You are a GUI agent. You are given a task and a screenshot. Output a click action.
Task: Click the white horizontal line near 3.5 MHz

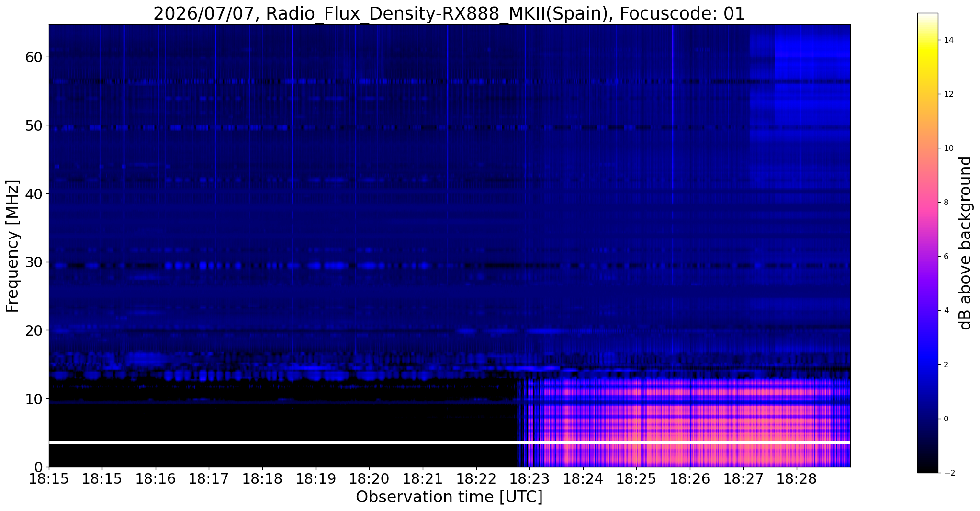coord(450,443)
